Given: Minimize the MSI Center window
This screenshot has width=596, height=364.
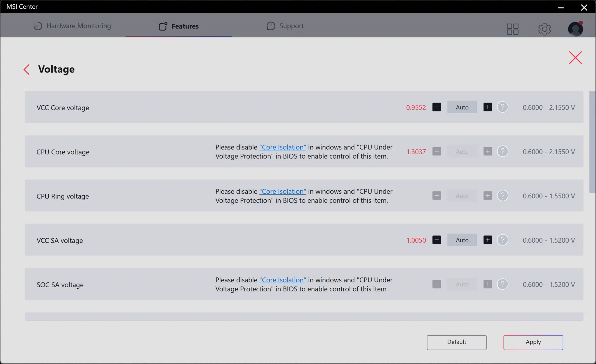Looking at the screenshot, I should (x=561, y=8).
